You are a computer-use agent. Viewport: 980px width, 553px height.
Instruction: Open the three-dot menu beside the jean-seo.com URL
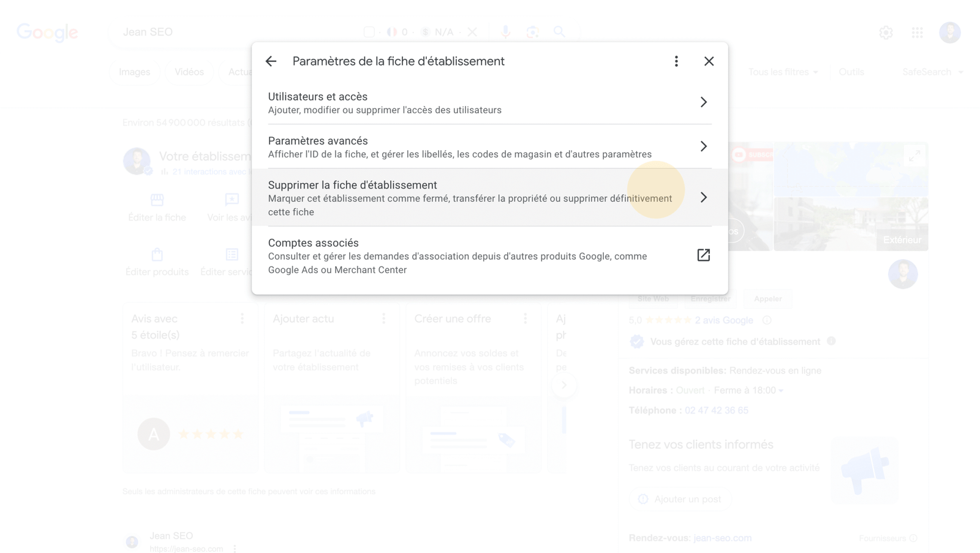[x=235, y=549]
